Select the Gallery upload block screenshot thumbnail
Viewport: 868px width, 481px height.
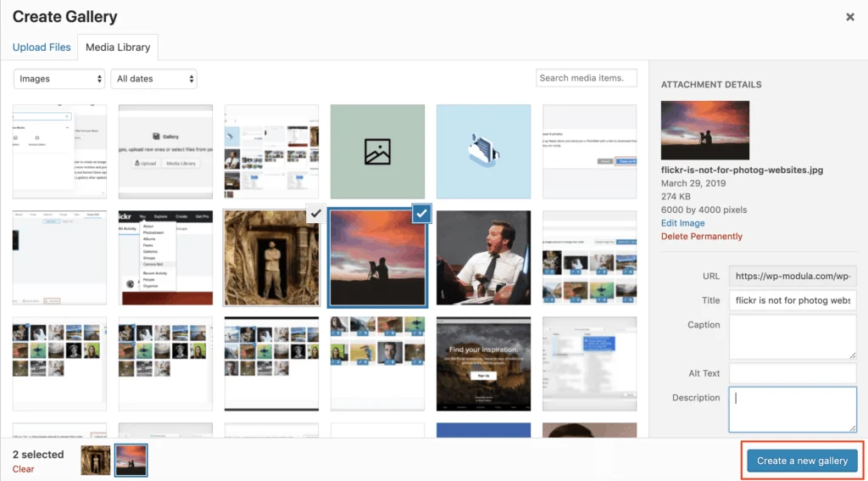165,151
